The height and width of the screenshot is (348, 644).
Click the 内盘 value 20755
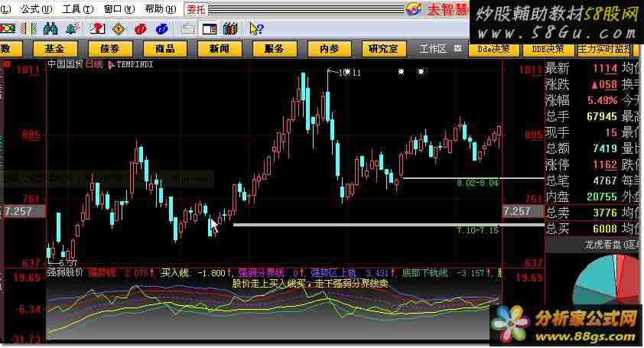602,197
